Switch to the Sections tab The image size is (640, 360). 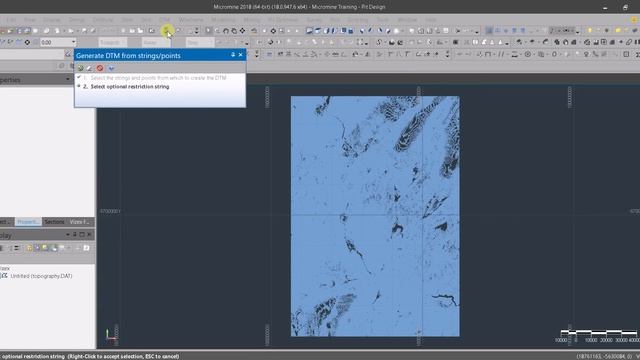[x=54, y=222]
